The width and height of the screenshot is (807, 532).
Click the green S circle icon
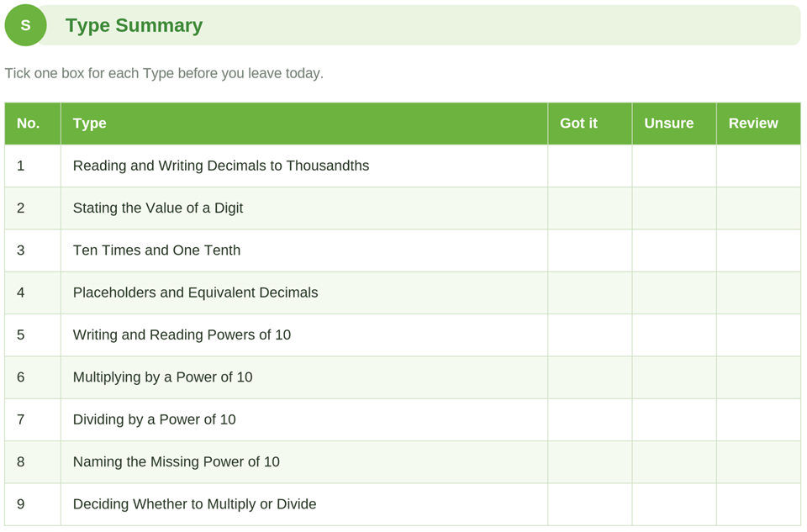click(x=25, y=25)
